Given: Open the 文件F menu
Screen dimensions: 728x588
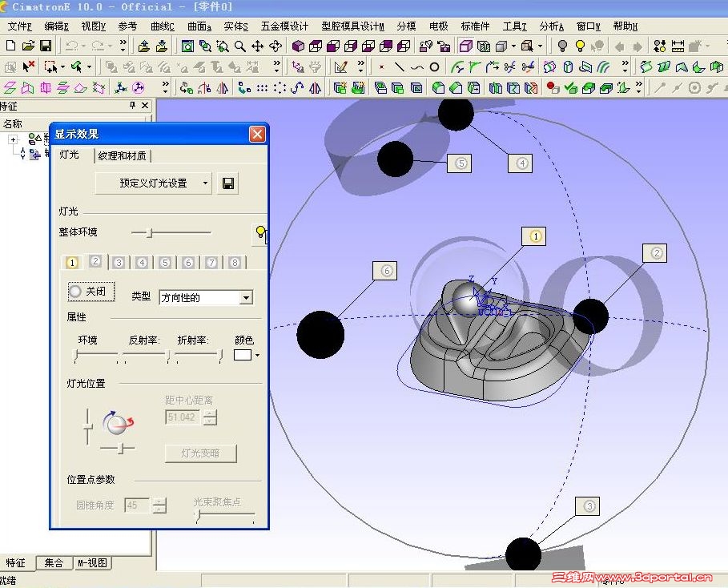Looking at the screenshot, I should pyautogui.click(x=20, y=26).
